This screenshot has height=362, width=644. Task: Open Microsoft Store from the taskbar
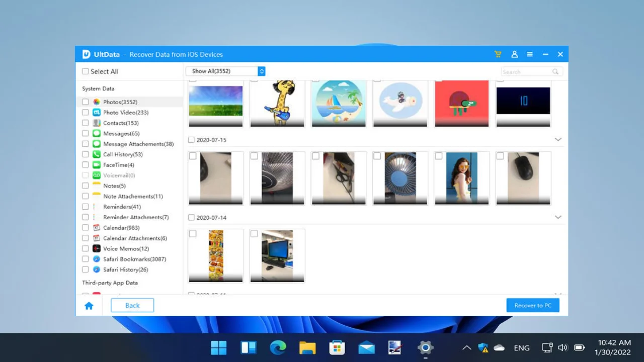[337, 347]
